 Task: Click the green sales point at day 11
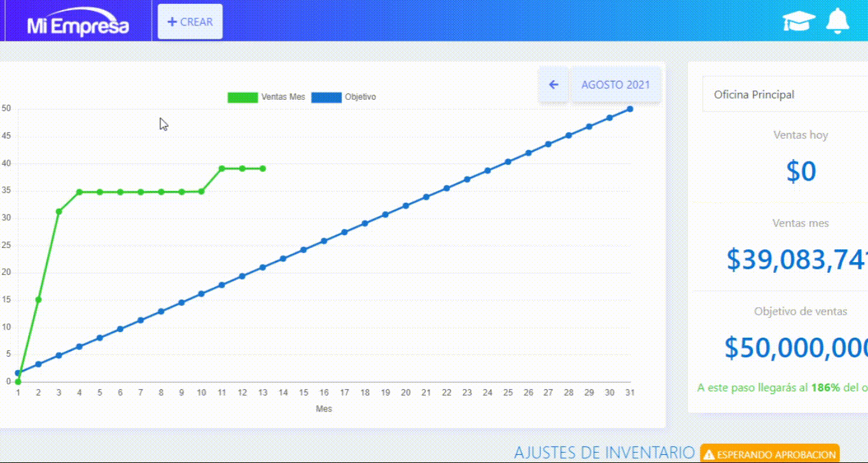(221, 169)
